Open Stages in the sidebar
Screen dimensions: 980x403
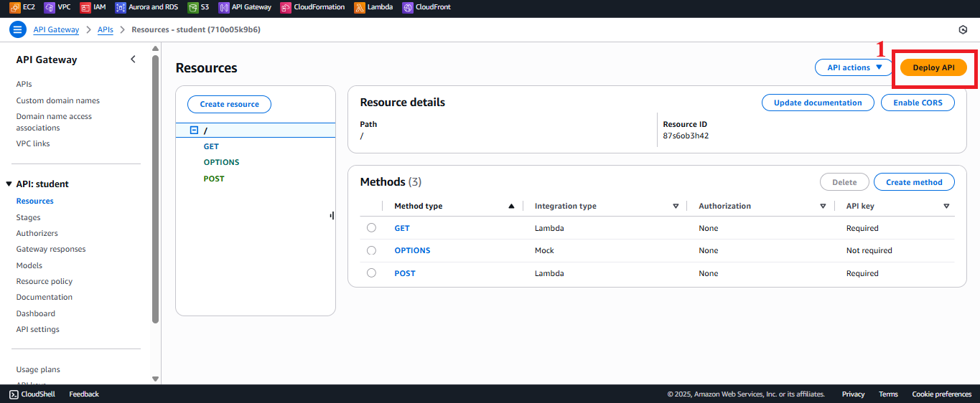29,217
